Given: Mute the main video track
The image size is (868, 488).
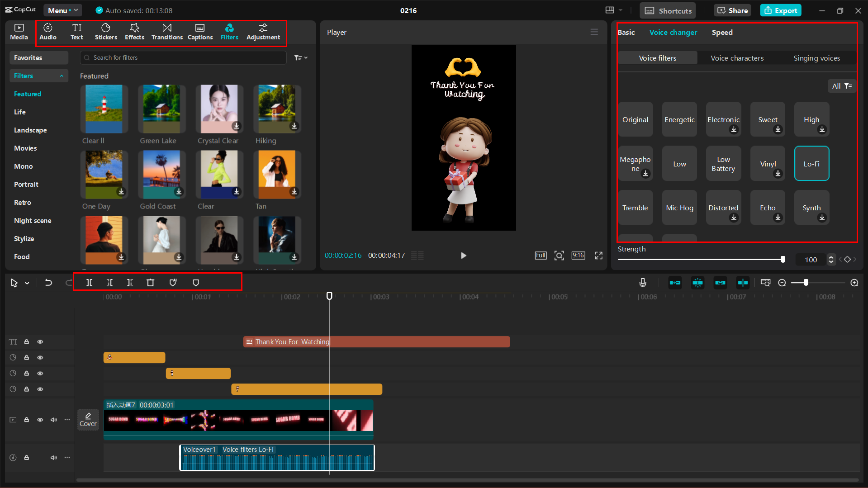Looking at the screenshot, I should click(x=53, y=420).
